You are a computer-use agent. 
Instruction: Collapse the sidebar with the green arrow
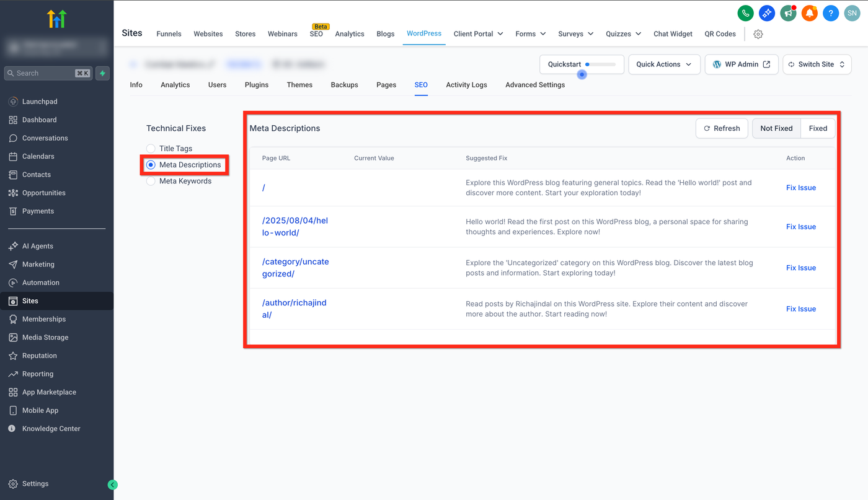point(112,485)
